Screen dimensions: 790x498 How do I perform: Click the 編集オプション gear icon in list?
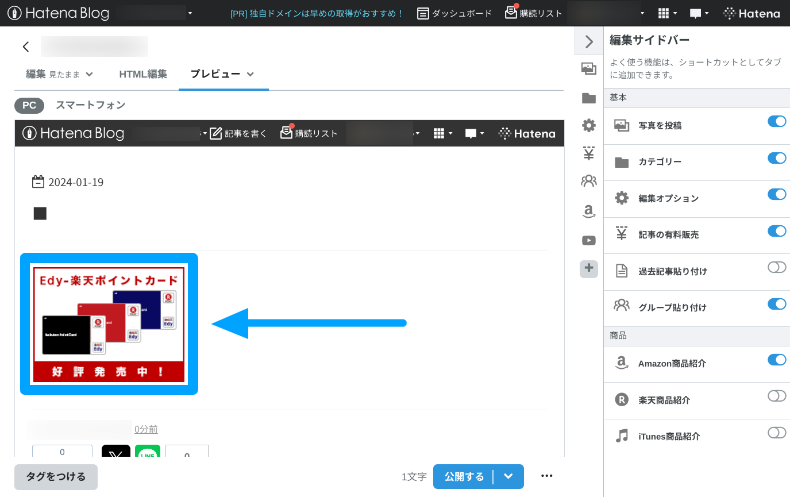click(622, 198)
